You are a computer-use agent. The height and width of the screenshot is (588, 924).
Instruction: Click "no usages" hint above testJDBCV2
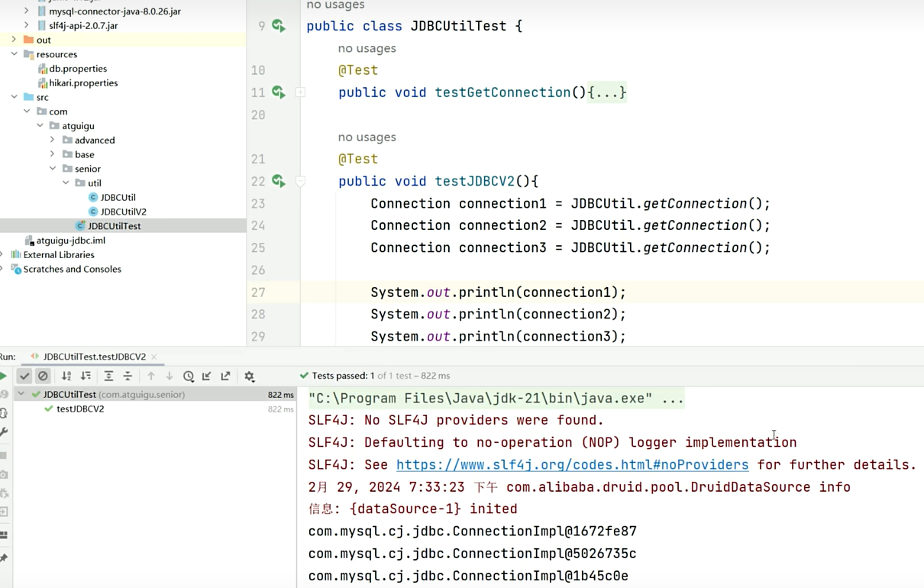coord(367,137)
